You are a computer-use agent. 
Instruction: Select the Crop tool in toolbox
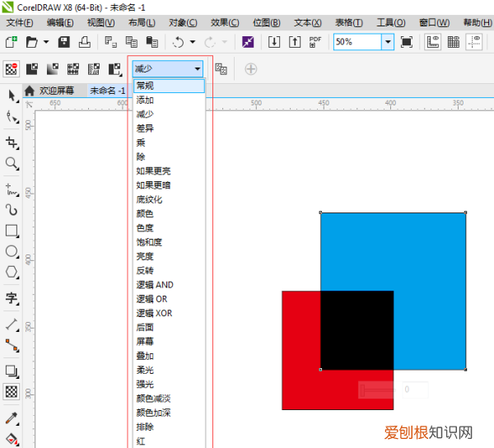click(x=12, y=143)
